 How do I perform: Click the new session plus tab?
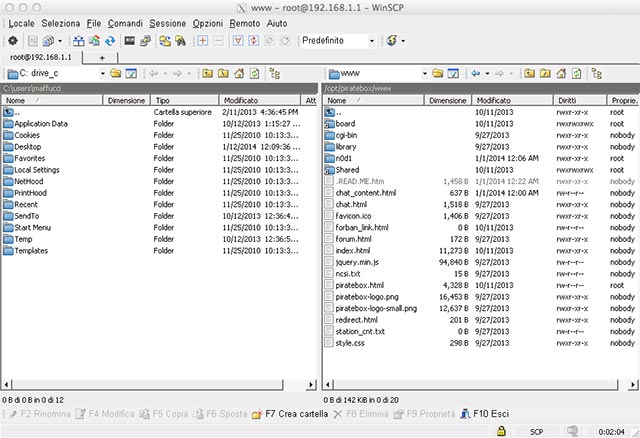click(102, 58)
